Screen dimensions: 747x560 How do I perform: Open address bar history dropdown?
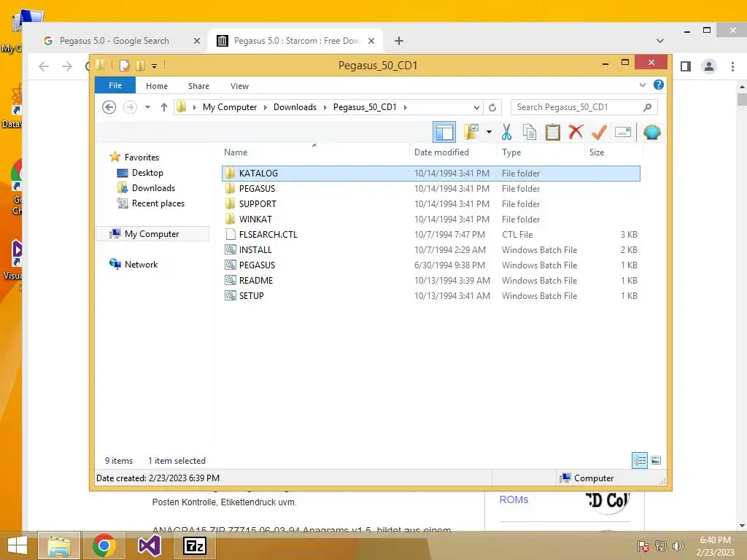tap(476, 107)
